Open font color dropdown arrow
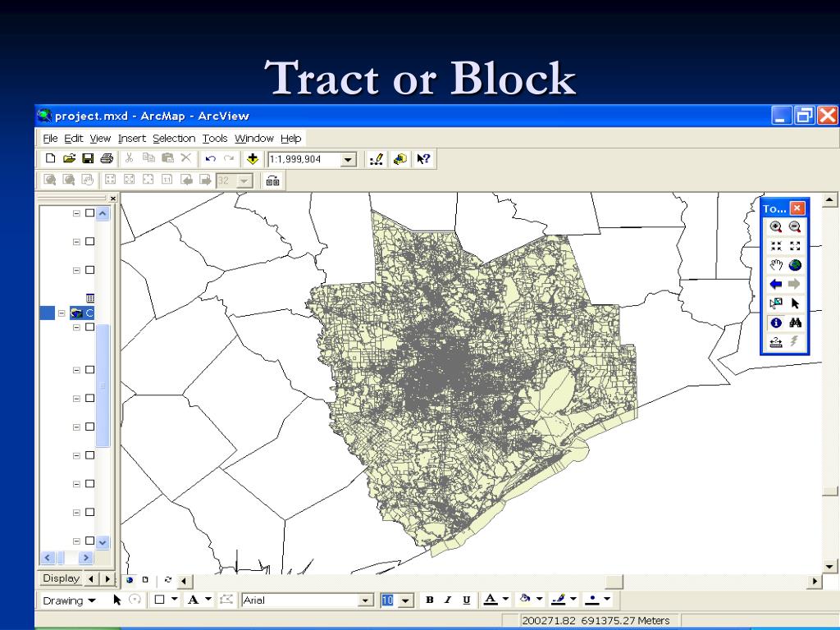The image size is (840, 630). click(x=505, y=600)
